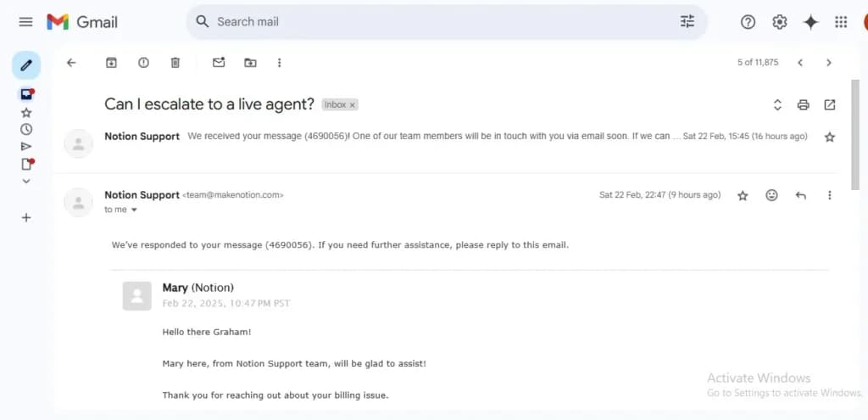Screen dimensions: 868x420
Task: Open Snoozed clock in sidebar
Action: (26, 129)
